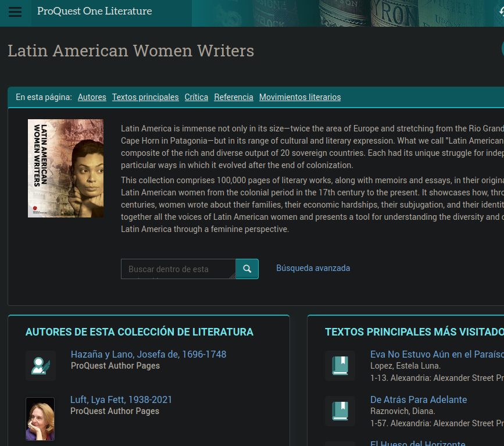The width and height of the screenshot is (504, 446).
Task: Click Lya Luft's portrait thumbnail
Action: pos(40,419)
